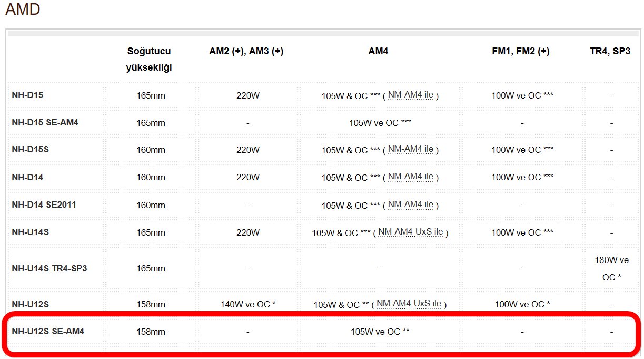The height and width of the screenshot is (359, 644).
Task: Click the TR4, SP3 column header
Action: (x=610, y=52)
